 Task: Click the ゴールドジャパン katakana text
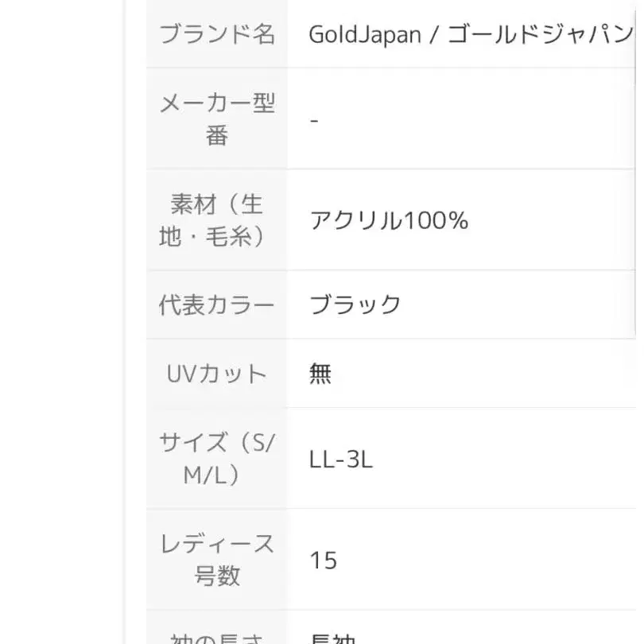541,35
